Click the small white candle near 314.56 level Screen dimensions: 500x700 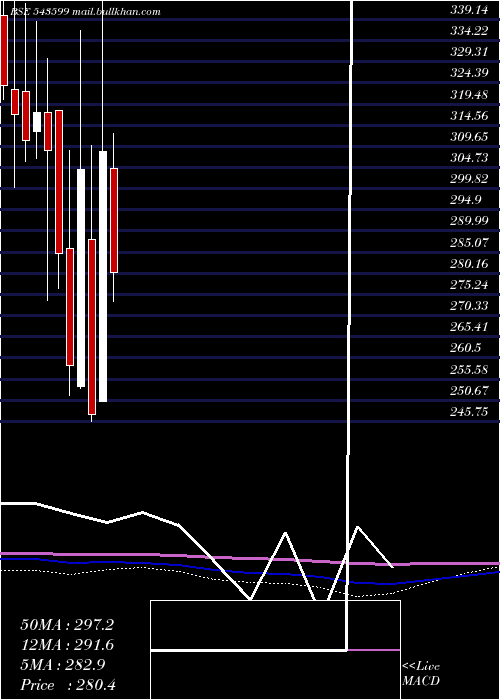[x=37, y=121]
